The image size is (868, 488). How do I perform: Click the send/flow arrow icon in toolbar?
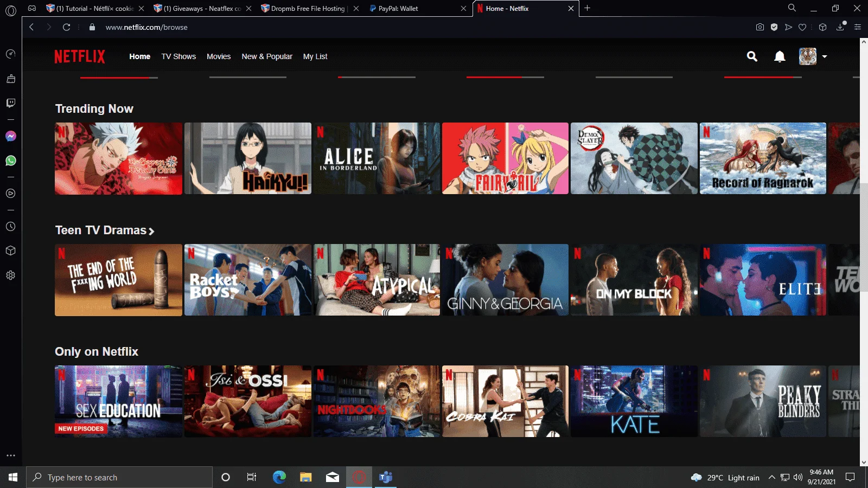[788, 27]
